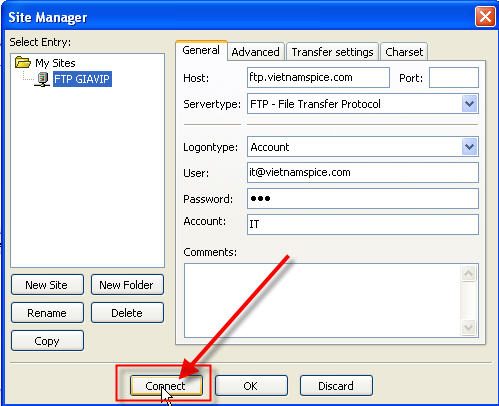Click the Comments scrollbar up arrow

coord(468,273)
